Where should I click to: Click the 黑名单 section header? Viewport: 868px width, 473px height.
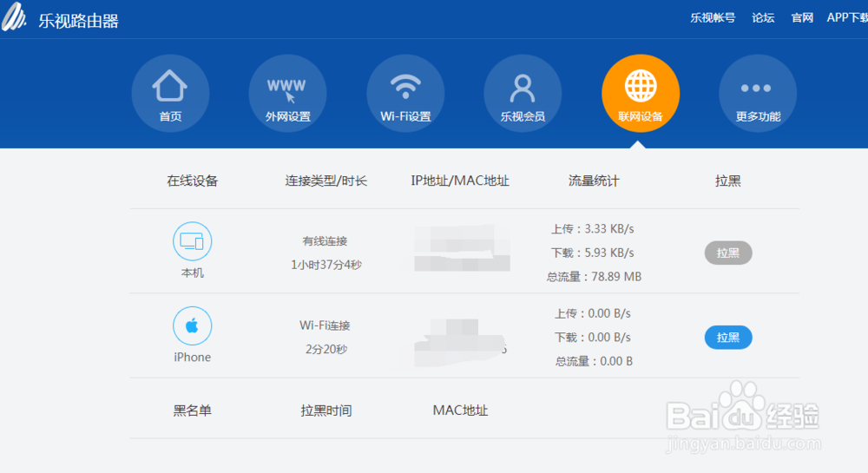click(x=192, y=411)
